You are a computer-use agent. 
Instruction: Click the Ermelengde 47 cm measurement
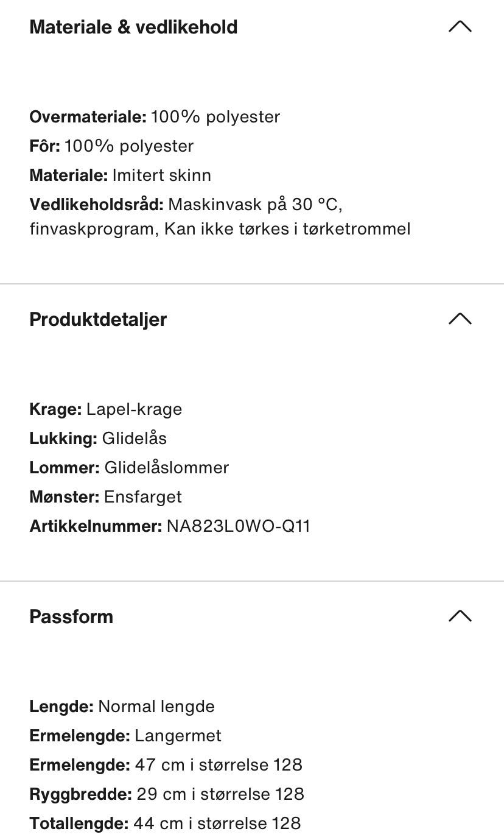pyautogui.click(x=166, y=764)
